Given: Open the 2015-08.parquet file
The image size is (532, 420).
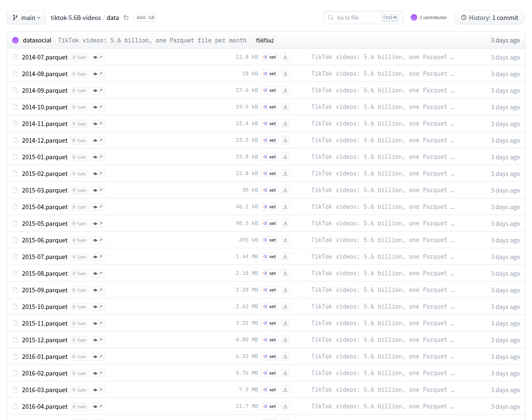Looking at the screenshot, I should [45, 274].
